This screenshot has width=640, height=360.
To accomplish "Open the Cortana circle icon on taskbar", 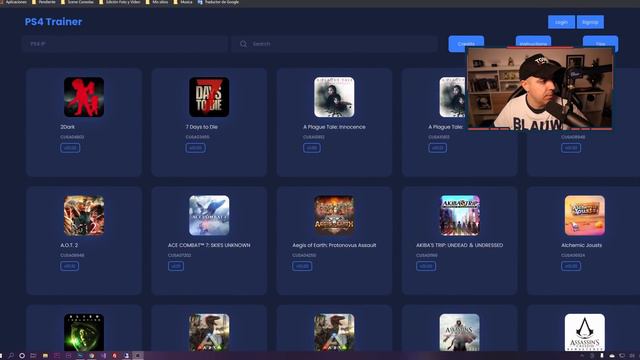I will 22,356.
